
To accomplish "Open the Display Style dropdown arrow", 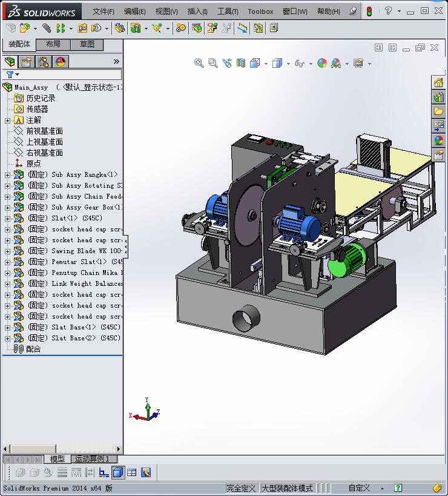I will pyautogui.click(x=288, y=64).
